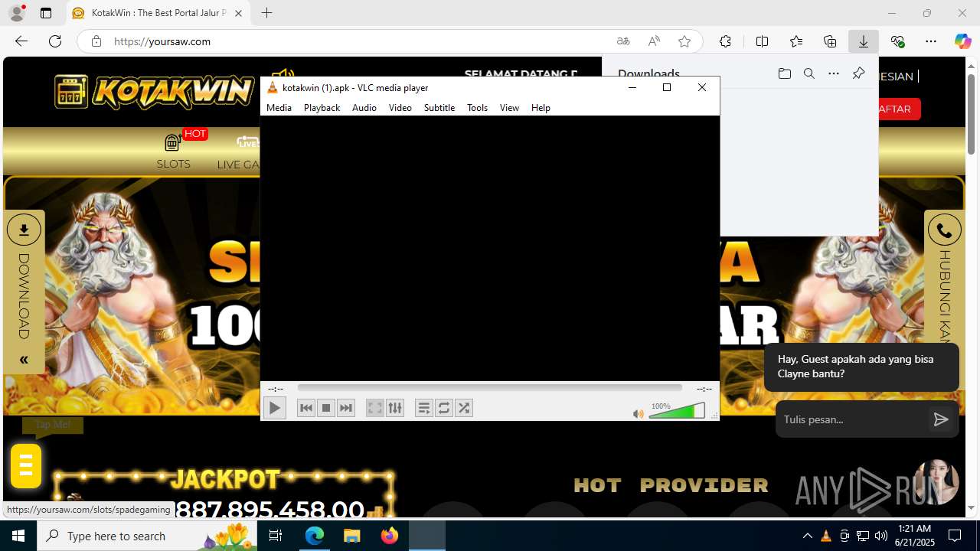
Task: Open Edge tab actions menu
Action: tap(46, 13)
